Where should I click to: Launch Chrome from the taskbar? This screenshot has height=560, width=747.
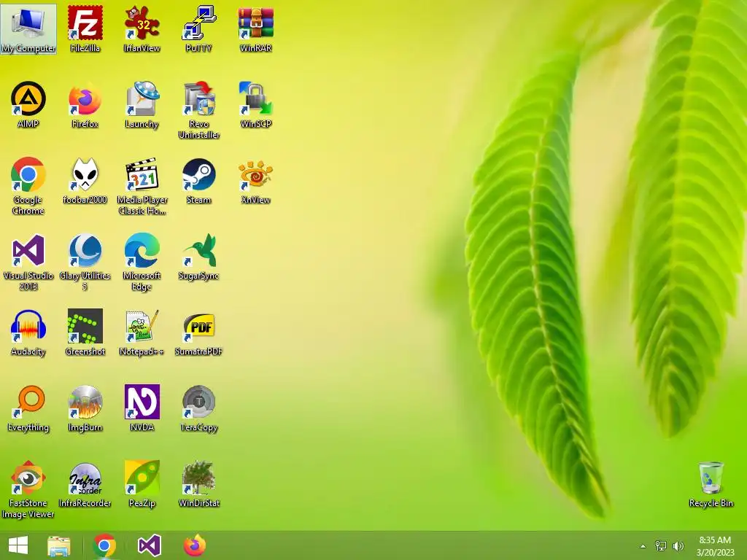tap(104, 545)
